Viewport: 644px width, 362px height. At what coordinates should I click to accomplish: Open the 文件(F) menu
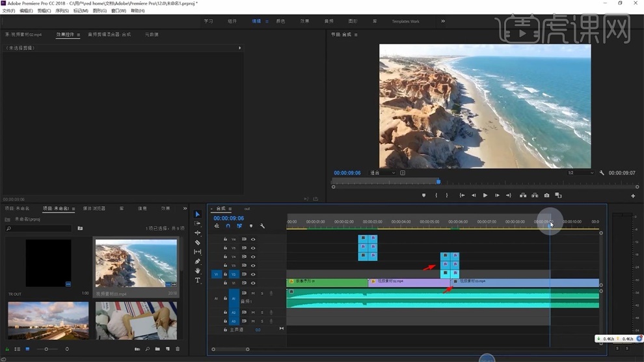[x=8, y=10]
